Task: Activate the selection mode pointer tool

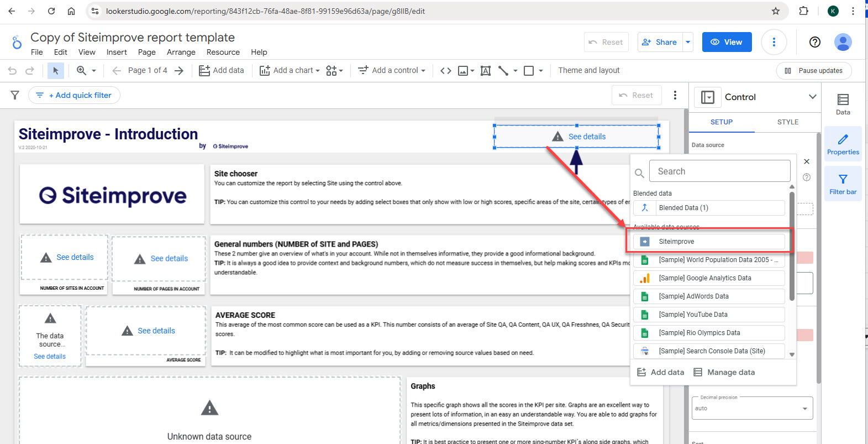Action: click(55, 71)
